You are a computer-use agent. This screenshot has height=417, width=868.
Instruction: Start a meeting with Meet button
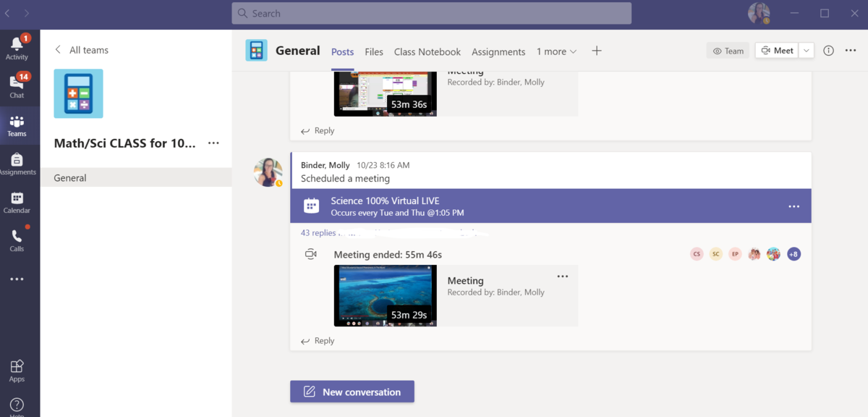(x=777, y=51)
